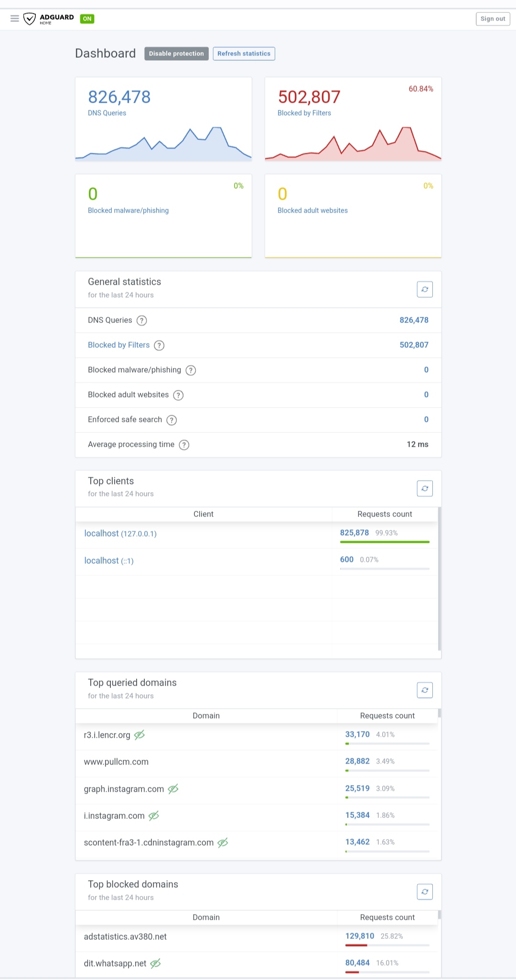Refresh the Top queried domains list

[x=424, y=689]
